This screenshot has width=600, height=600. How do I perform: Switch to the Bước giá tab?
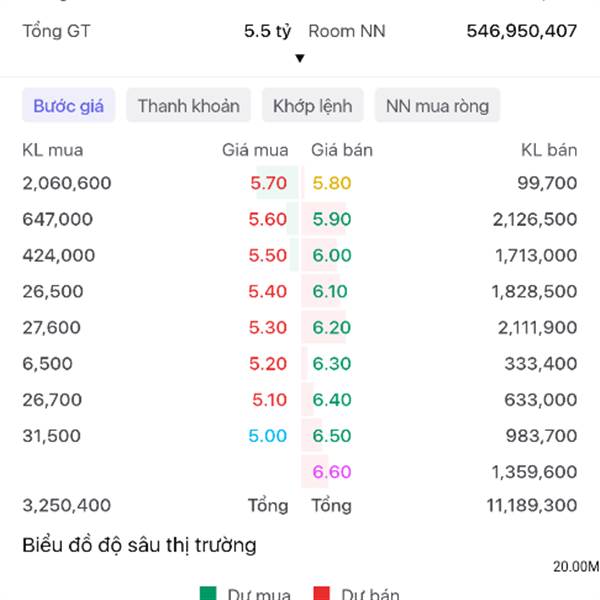69,106
